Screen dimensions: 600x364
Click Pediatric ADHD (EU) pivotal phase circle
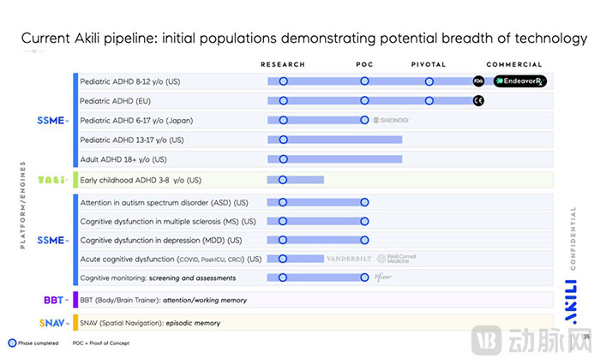tap(429, 100)
